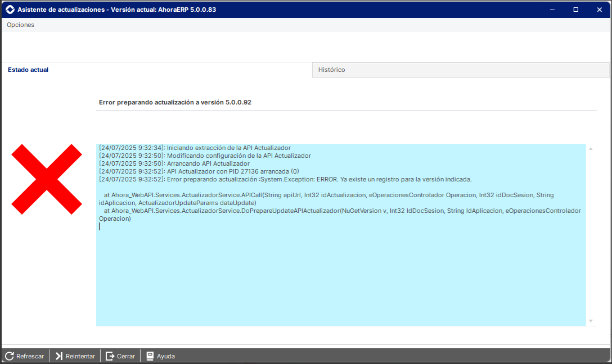This screenshot has width=612, height=364.
Task: Click the log scrollbar up arrow
Action: point(591,149)
